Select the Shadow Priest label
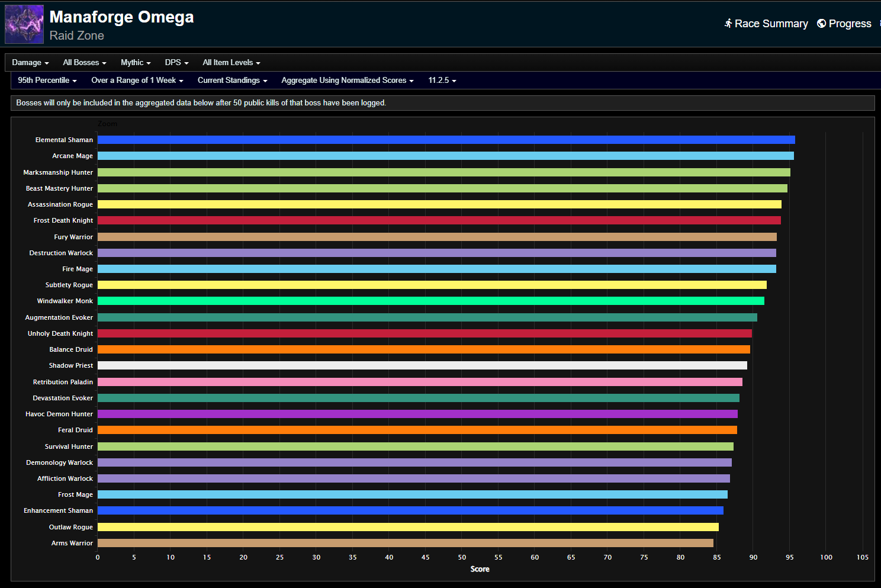 click(70, 365)
